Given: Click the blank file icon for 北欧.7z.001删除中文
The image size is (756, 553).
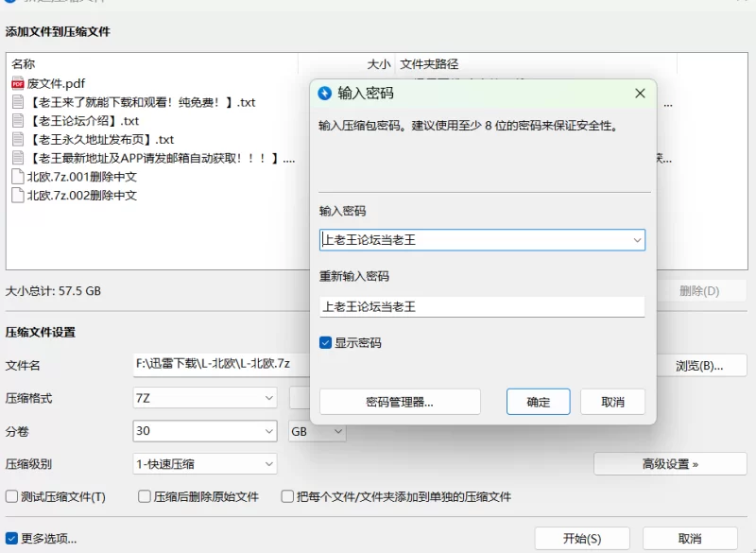Looking at the screenshot, I should coord(17,177).
